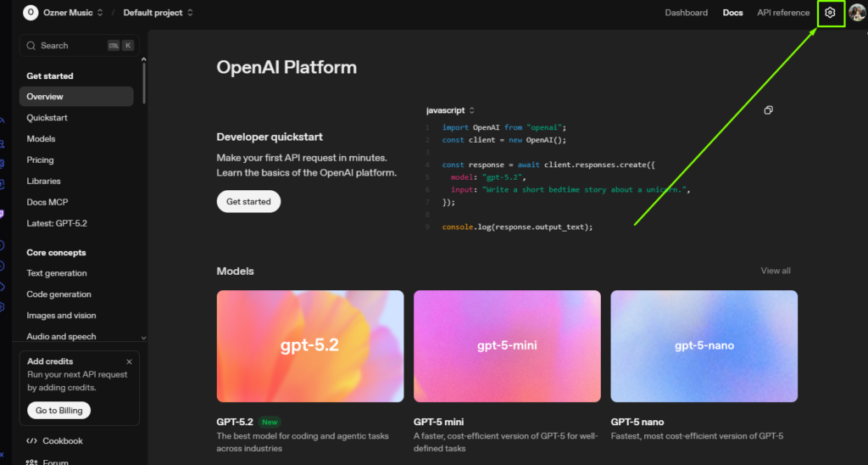This screenshot has width=868, height=465.
Task: Click the import OpenAI code line
Action: [x=504, y=127]
